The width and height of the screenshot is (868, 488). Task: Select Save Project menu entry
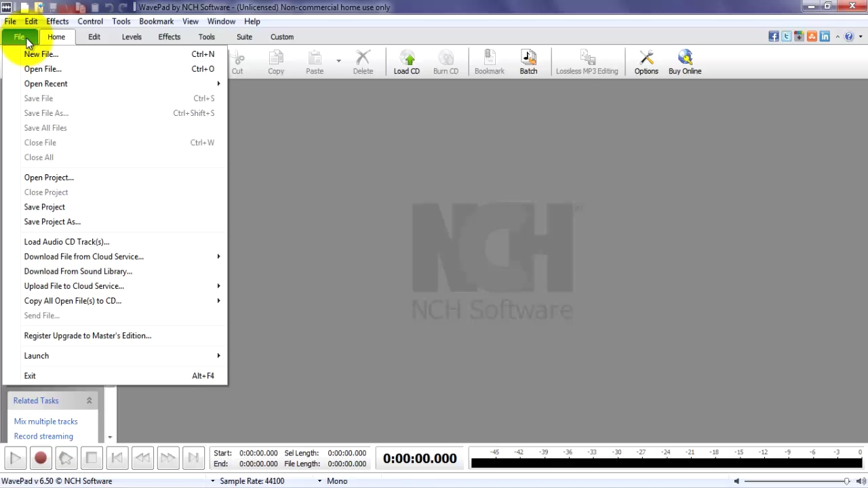pos(122,207)
